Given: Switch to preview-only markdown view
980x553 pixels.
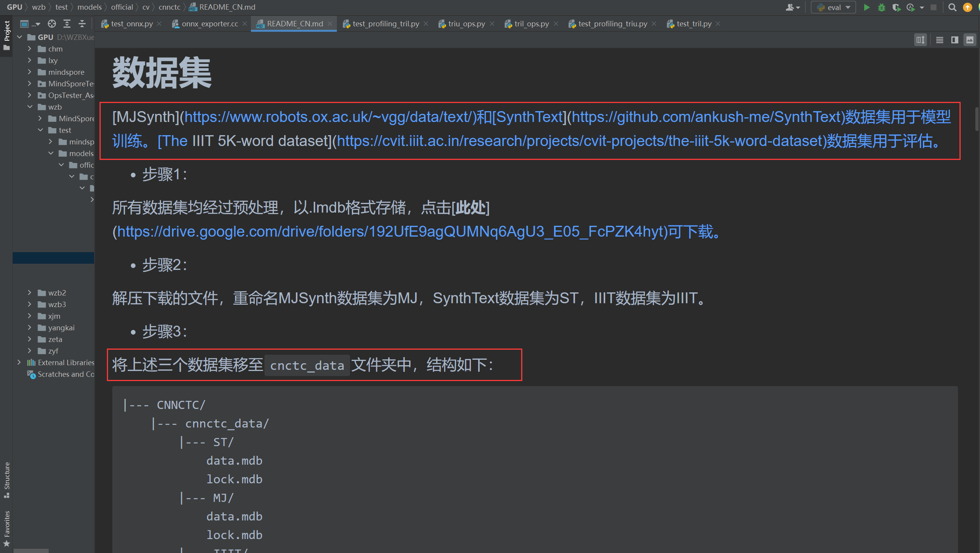Looking at the screenshot, I should coord(970,40).
